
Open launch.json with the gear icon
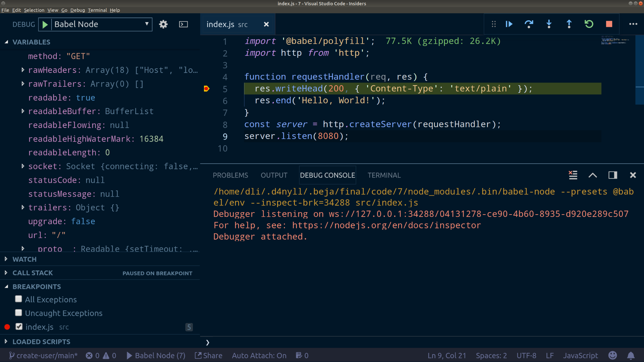tap(163, 24)
